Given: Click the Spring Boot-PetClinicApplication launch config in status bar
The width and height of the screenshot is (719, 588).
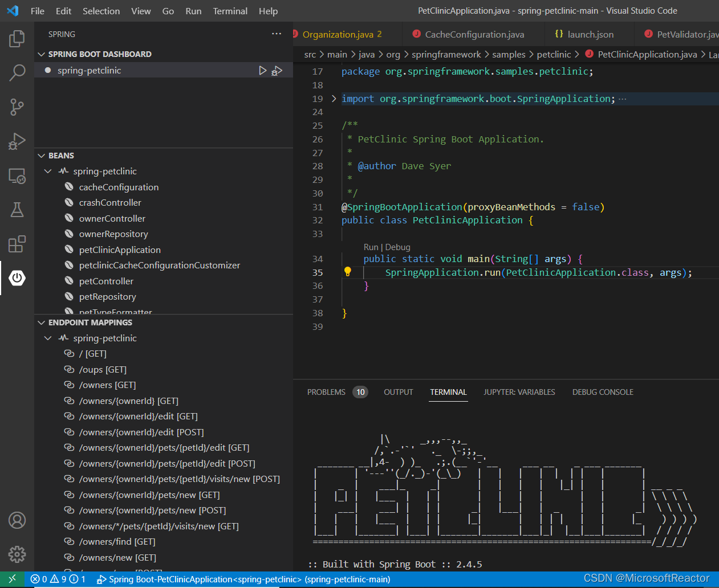Looking at the screenshot, I should (243, 579).
